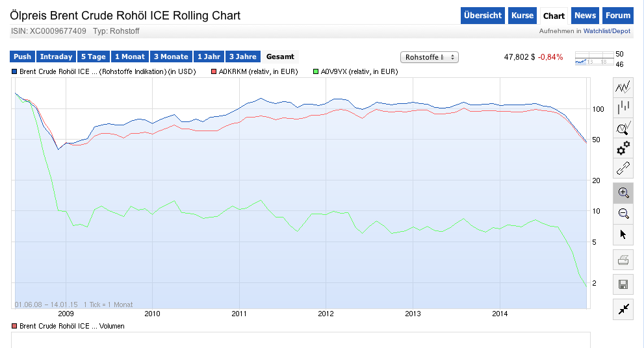This screenshot has height=348, width=644.
Task: Activate the zoom out tool
Action: [623, 213]
